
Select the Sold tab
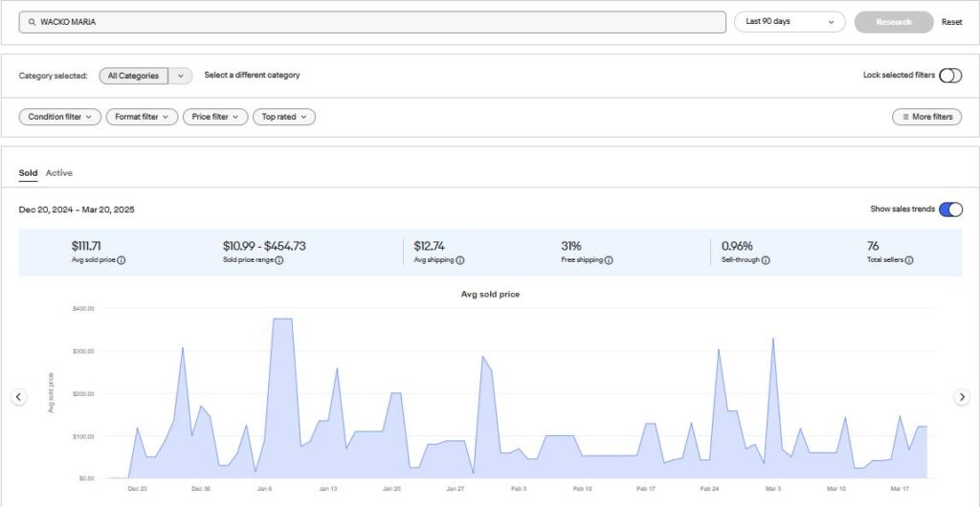click(x=28, y=173)
